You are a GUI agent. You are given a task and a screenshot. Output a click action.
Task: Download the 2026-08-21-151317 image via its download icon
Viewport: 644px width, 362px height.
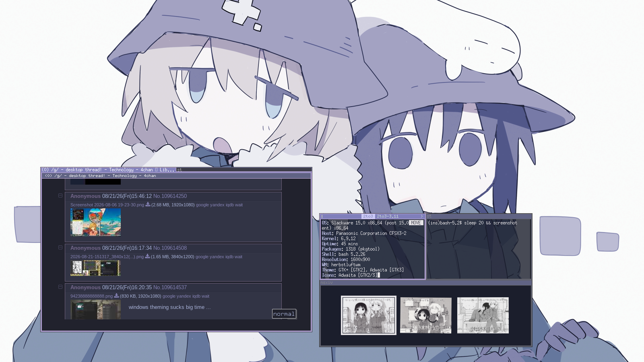[x=147, y=256]
